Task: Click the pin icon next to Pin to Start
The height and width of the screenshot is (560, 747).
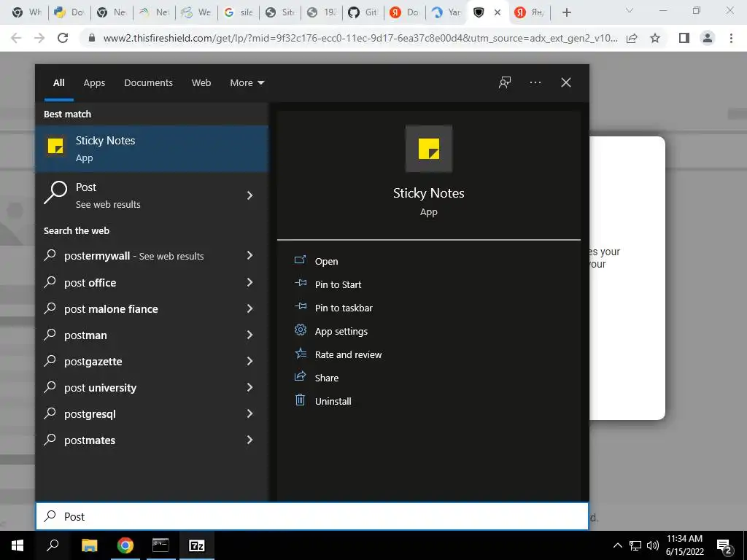Action: click(x=300, y=283)
